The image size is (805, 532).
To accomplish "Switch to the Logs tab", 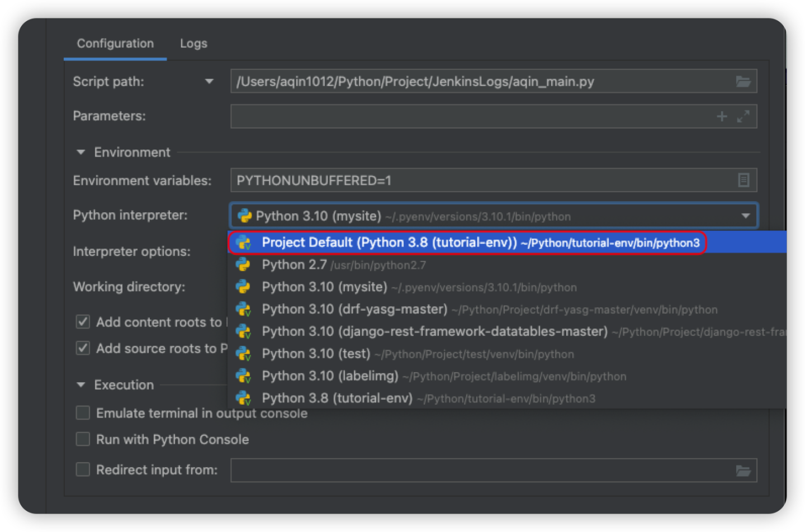I will pyautogui.click(x=193, y=44).
